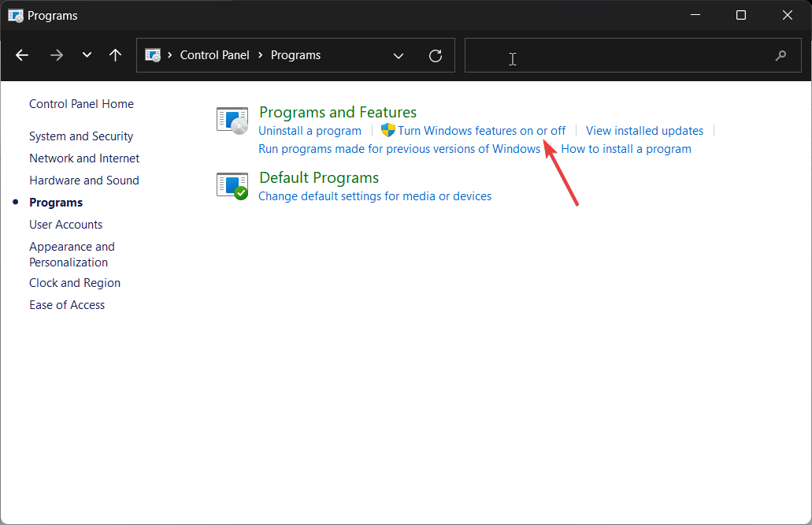Viewport: 812px width, 525px height.
Task: Open Uninstall a program
Action: (x=310, y=130)
